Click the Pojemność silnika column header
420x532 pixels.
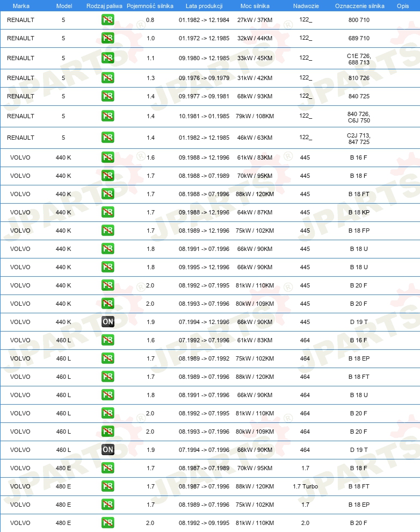tap(150, 6)
